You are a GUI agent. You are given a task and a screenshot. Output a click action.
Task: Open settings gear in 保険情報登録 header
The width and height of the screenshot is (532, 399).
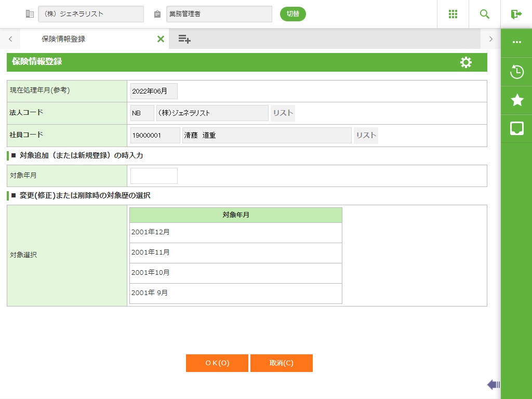pyautogui.click(x=466, y=62)
